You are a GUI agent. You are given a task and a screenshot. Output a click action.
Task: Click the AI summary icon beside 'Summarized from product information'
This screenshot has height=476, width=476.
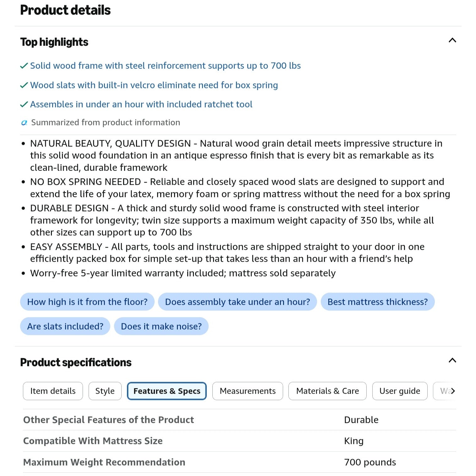(x=24, y=123)
